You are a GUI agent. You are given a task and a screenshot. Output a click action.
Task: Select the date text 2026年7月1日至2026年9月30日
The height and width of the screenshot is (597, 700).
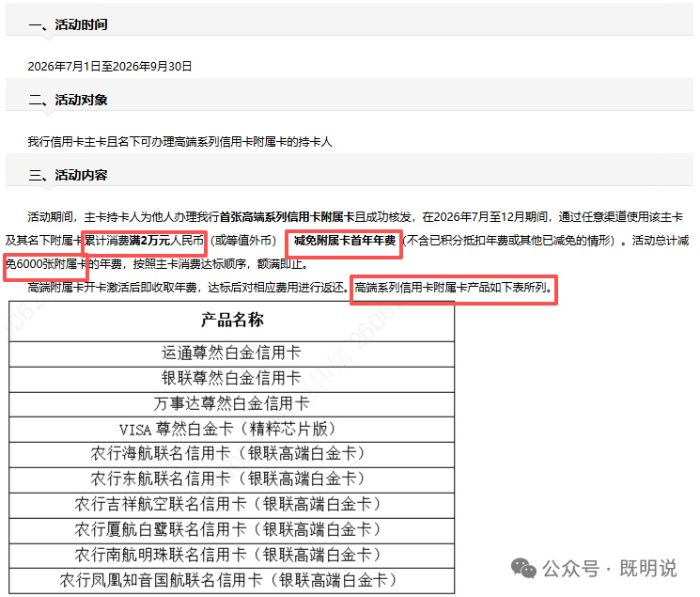pos(110,67)
